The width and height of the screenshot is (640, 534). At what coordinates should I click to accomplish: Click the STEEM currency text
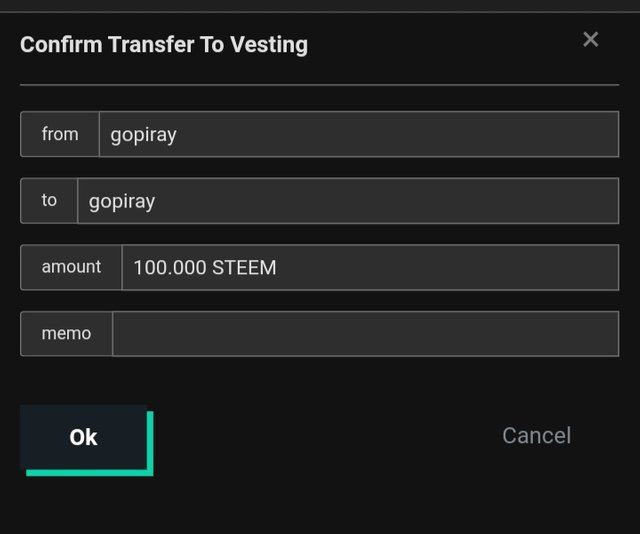click(x=244, y=268)
